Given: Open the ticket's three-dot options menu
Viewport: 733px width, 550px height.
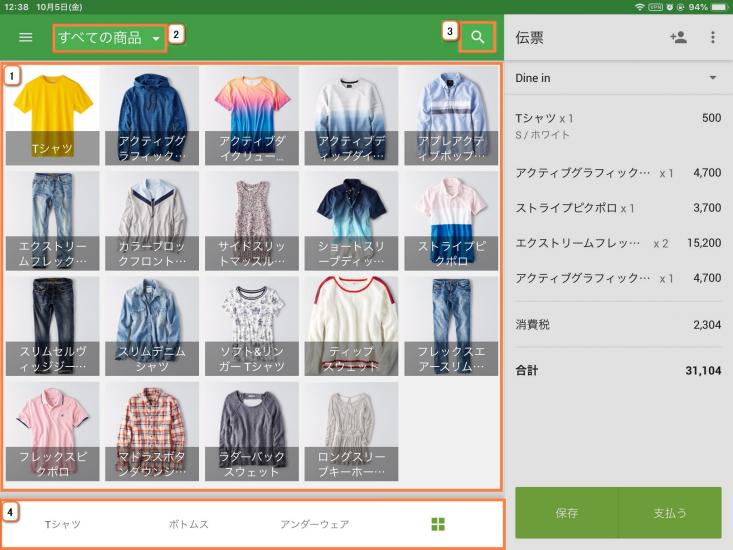Looking at the screenshot, I should [713, 37].
